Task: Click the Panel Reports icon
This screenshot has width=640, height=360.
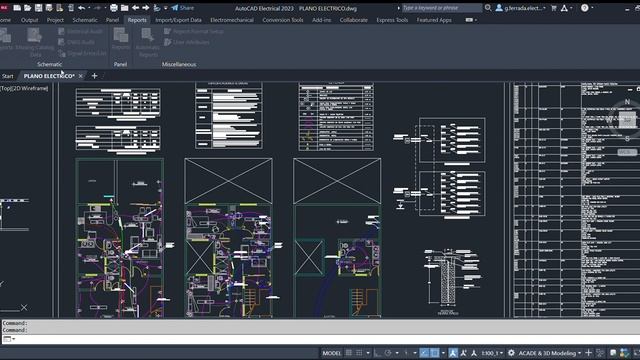Action: click(121, 35)
